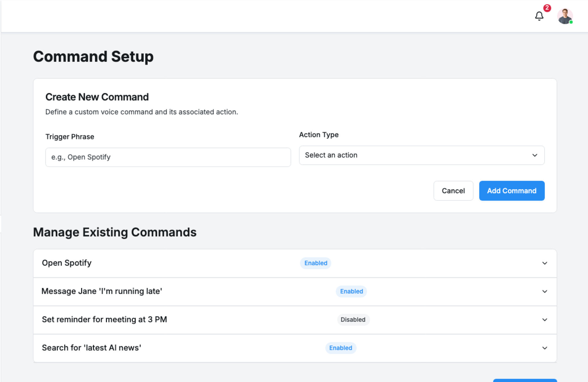Viewport: 588px width, 382px height.
Task: Select Set reminder for meeting title
Action: click(104, 320)
